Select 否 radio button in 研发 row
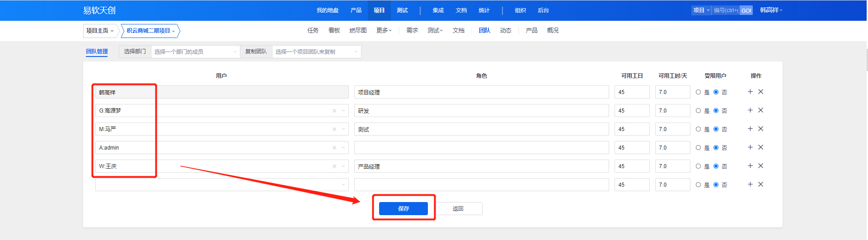The image size is (868, 240). (x=716, y=111)
